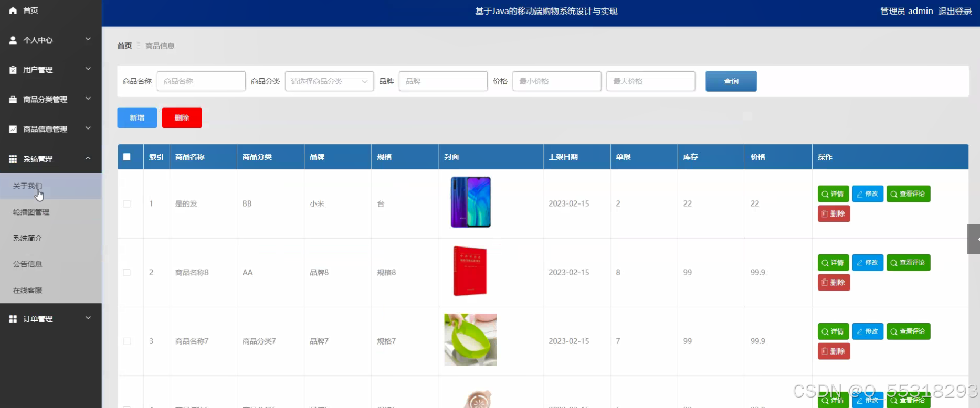Click the 商品名称 search input
This screenshot has height=408, width=980.
201,81
